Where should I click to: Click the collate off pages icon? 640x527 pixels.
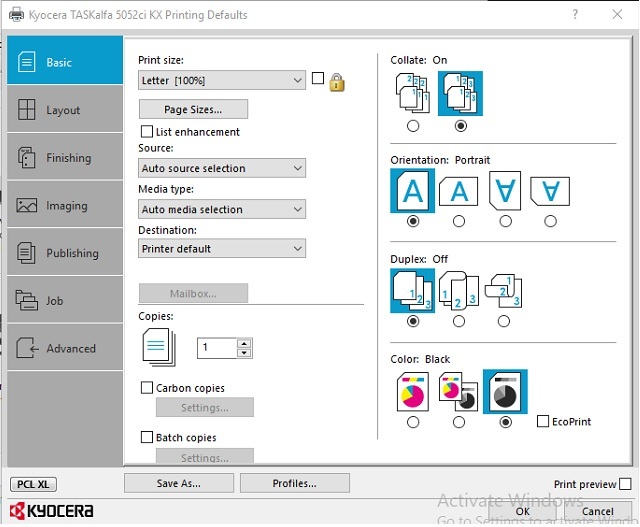(x=413, y=94)
